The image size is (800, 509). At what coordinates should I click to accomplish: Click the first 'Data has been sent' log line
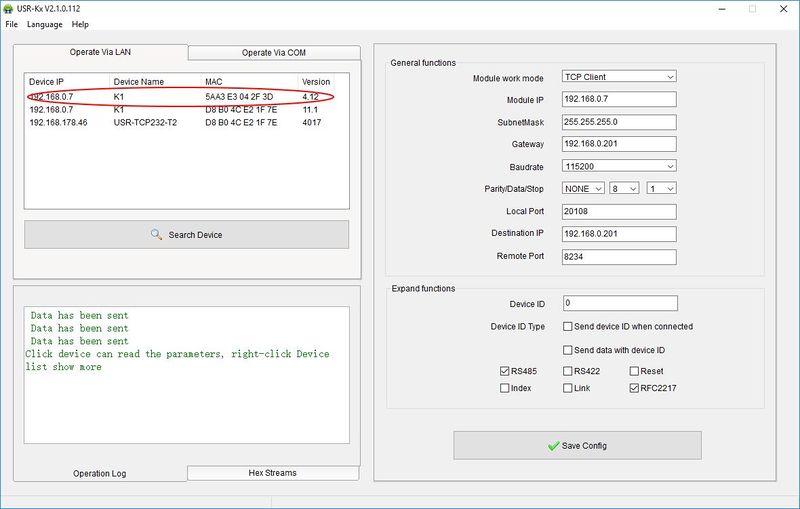(79, 316)
